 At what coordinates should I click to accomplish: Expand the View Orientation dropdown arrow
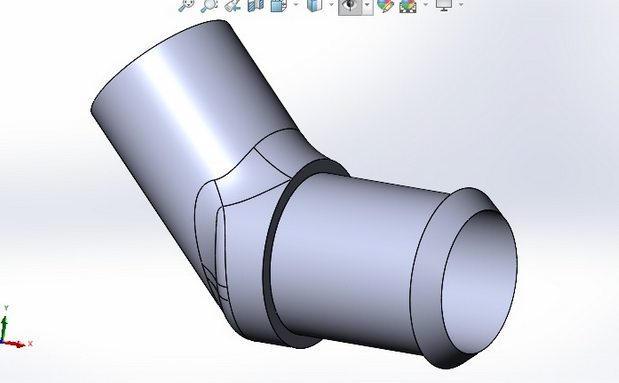click(x=296, y=5)
